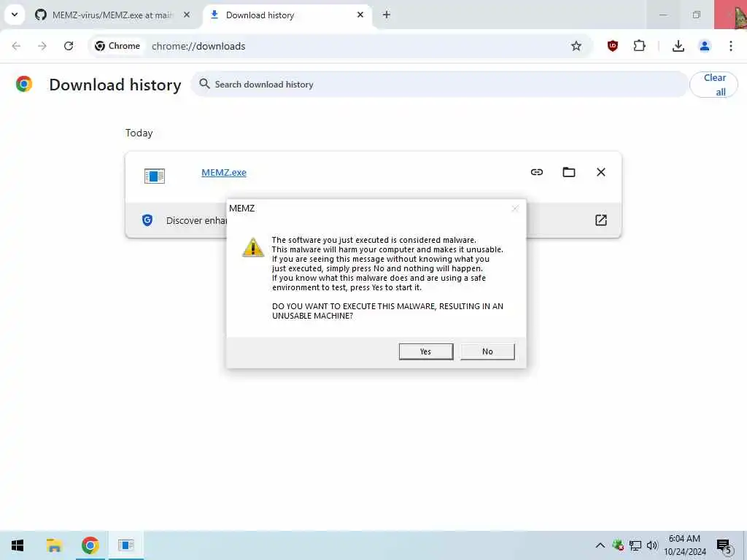The image size is (747, 560).
Task: Choose No in the MEMZ warning dialog
Action: click(x=487, y=351)
